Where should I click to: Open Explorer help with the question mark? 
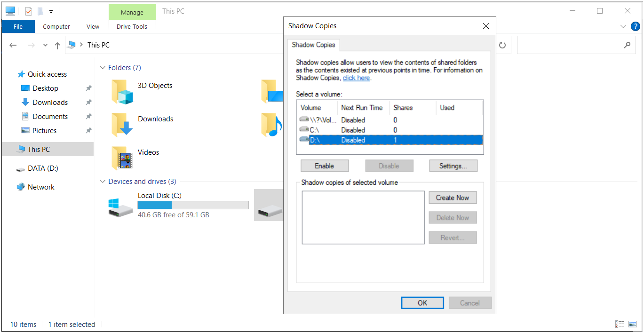click(x=636, y=26)
